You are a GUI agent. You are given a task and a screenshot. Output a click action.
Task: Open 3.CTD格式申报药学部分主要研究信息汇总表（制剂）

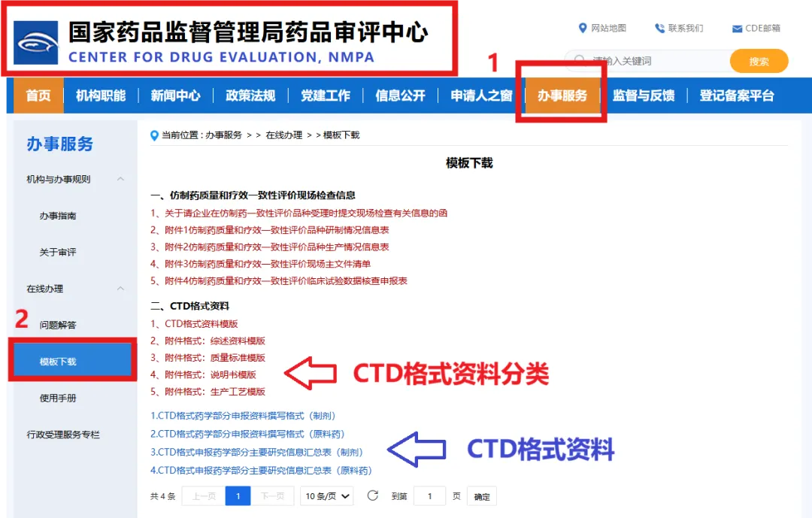(257, 452)
